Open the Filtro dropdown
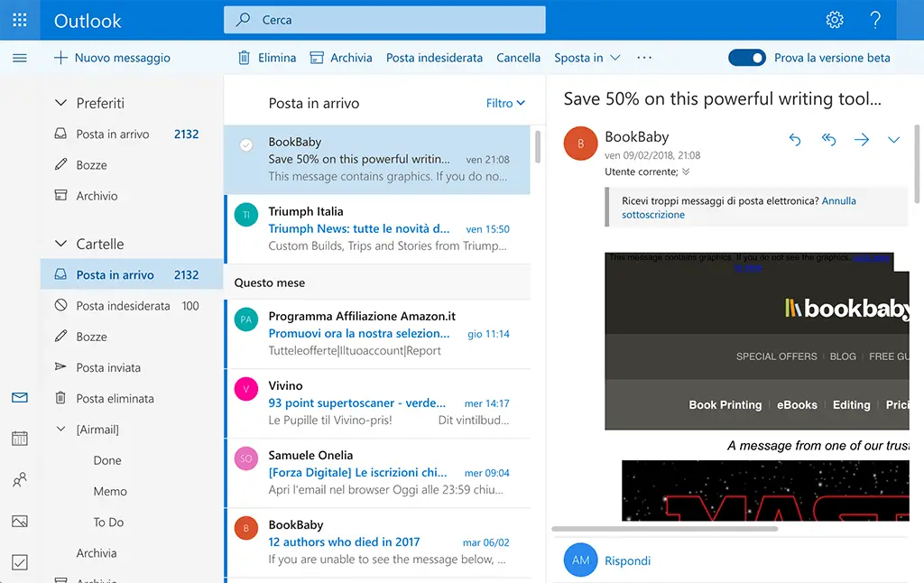Image resolution: width=924 pixels, height=583 pixels. point(505,103)
